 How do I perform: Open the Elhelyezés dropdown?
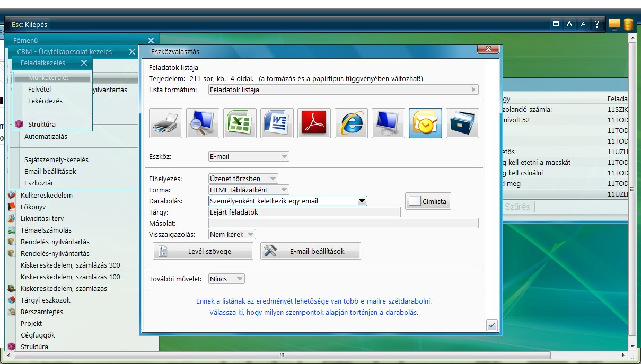pyautogui.click(x=243, y=179)
